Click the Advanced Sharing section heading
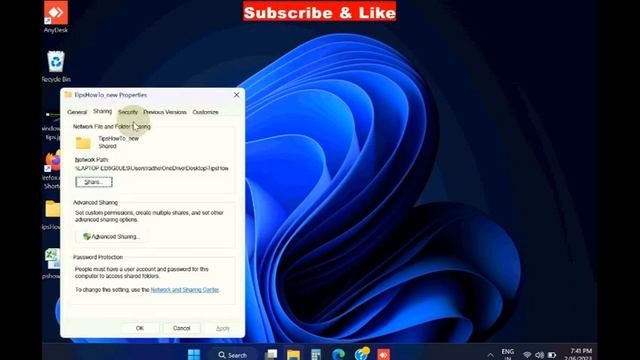The width and height of the screenshot is (640, 360). click(x=96, y=202)
